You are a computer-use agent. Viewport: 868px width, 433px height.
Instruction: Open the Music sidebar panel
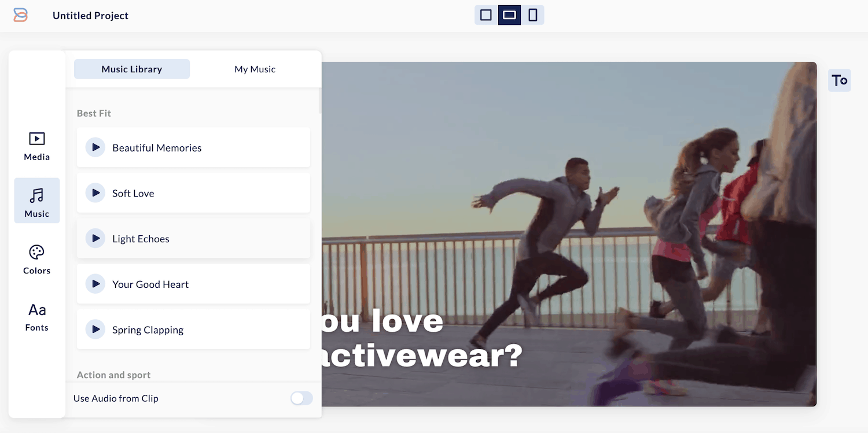click(x=37, y=201)
